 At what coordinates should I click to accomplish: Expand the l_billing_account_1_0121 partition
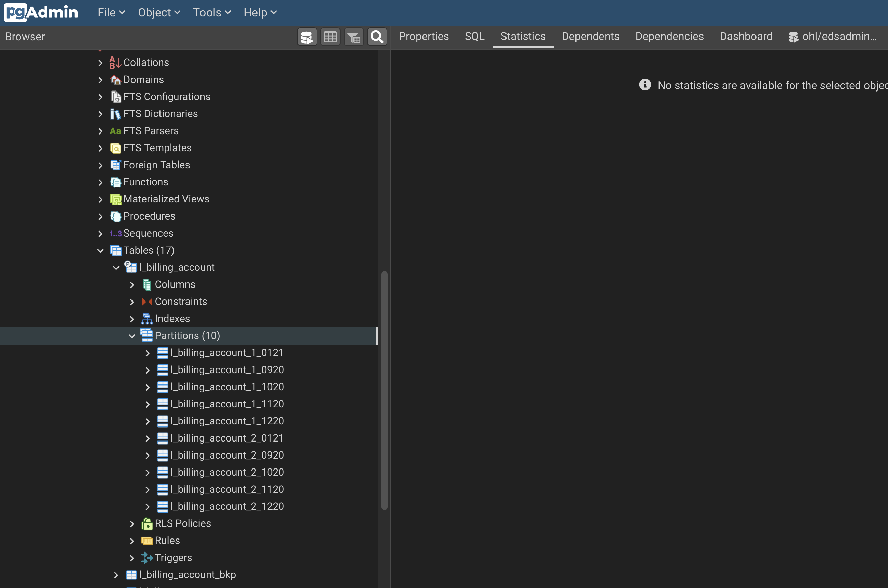(148, 353)
